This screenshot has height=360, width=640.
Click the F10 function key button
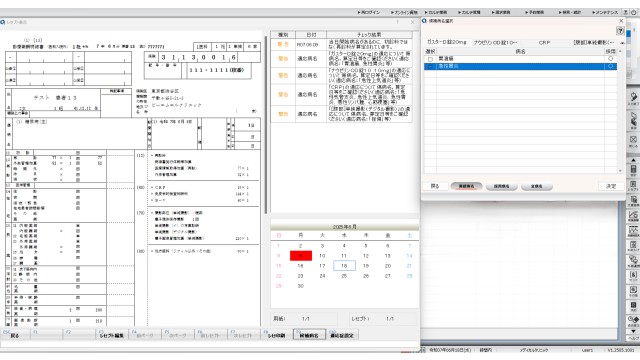pos(342,334)
